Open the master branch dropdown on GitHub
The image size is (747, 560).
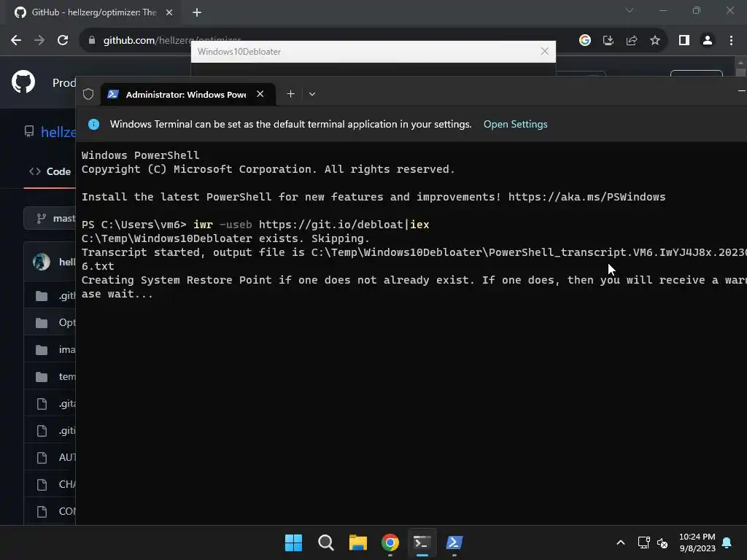pyautogui.click(x=50, y=218)
